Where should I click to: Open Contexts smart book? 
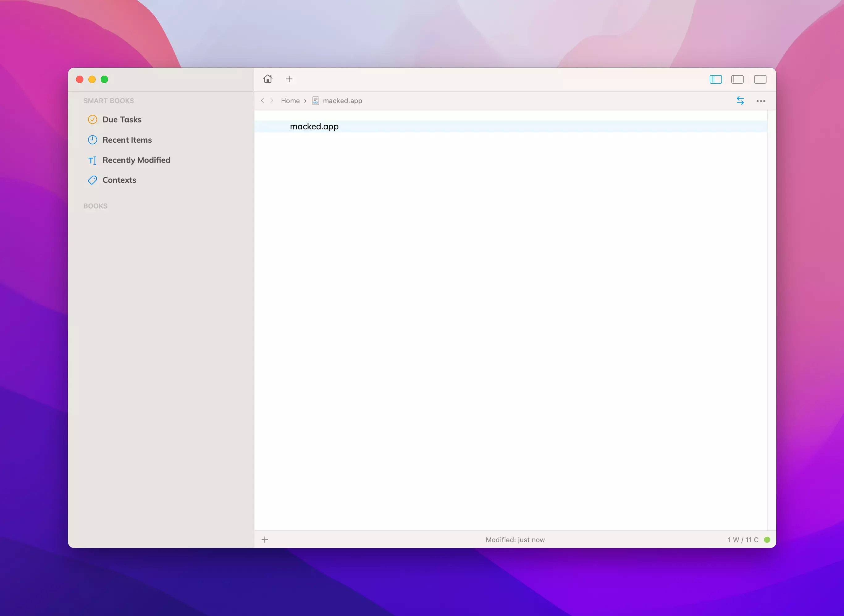click(x=119, y=180)
